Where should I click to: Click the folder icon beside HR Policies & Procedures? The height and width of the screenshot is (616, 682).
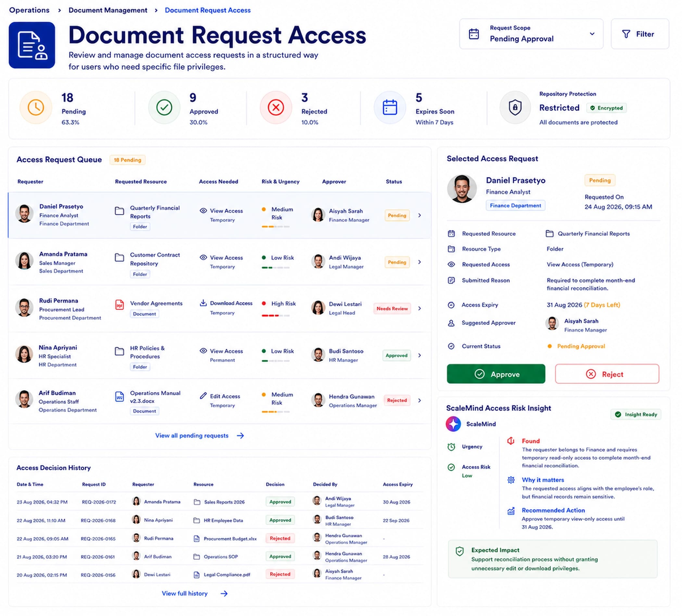coord(120,351)
